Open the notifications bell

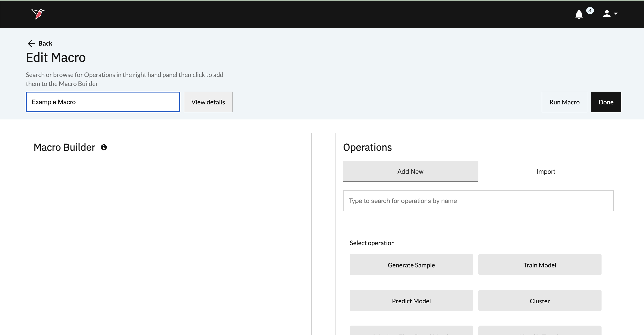coord(579,14)
